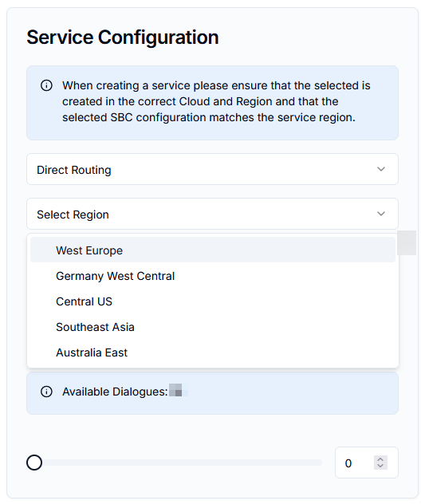Viewport: 425px width, 504px height.
Task: Click the slider handle at zero
Action: (x=34, y=463)
